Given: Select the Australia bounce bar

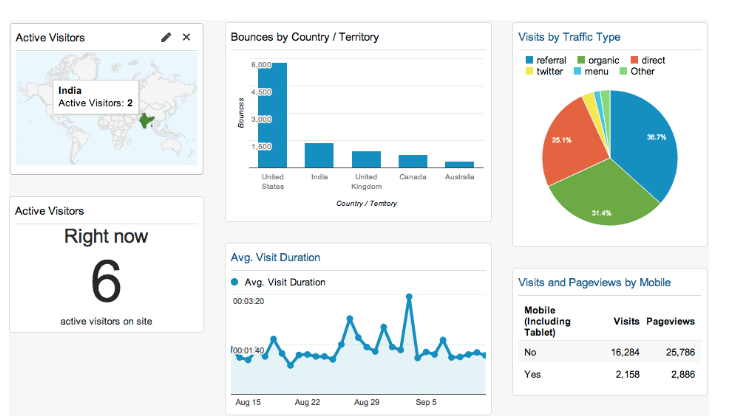Looking at the screenshot, I should pos(460,164).
